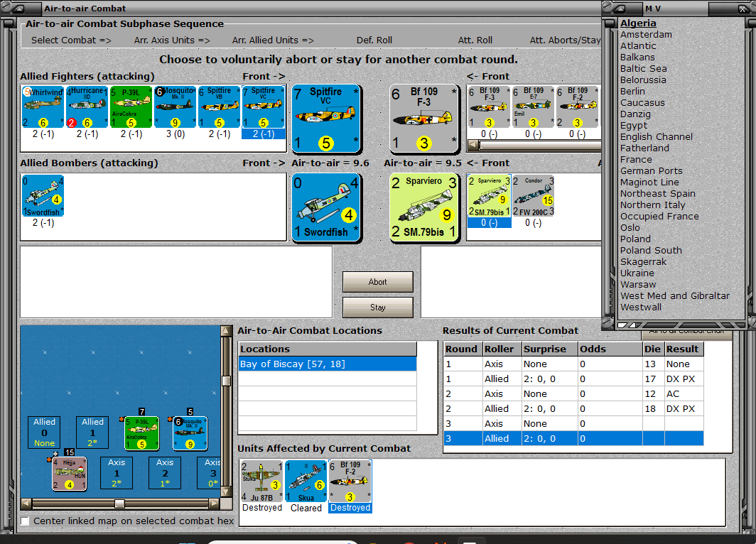Screen dimensions: 756x544
Task: Click large front Spitfire VC counter
Action: 326,119
